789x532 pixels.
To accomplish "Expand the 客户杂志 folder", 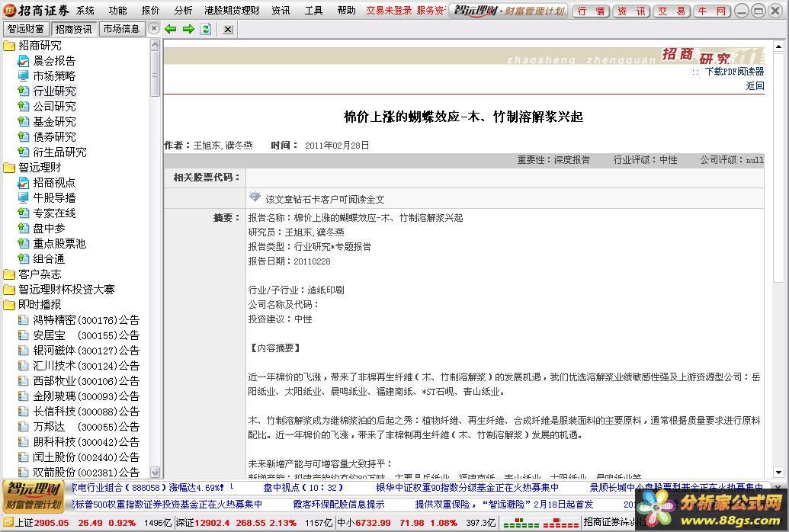I will (9, 274).
